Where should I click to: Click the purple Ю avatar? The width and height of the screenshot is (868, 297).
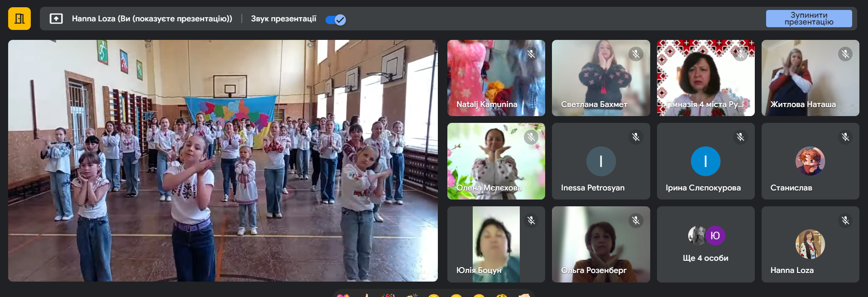coord(715,235)
